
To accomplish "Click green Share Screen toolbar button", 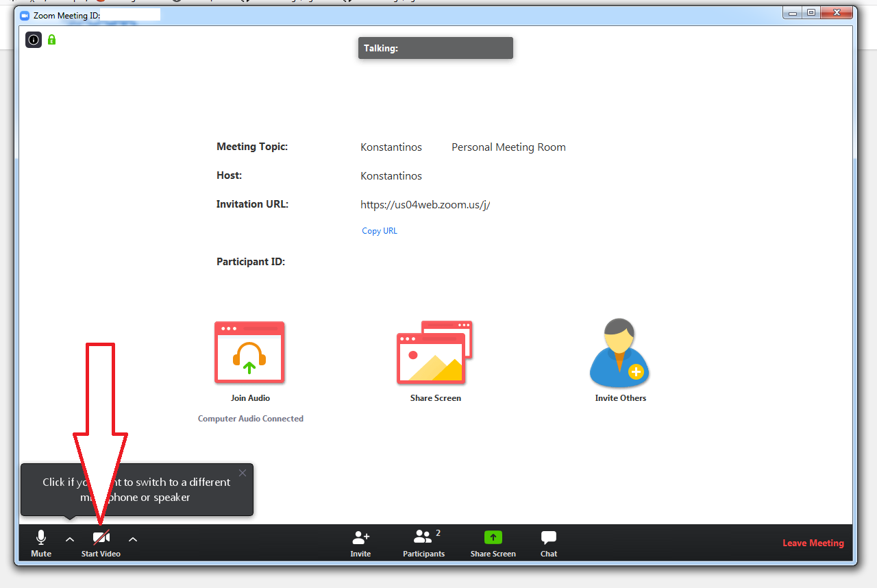I will coord(493,543).
